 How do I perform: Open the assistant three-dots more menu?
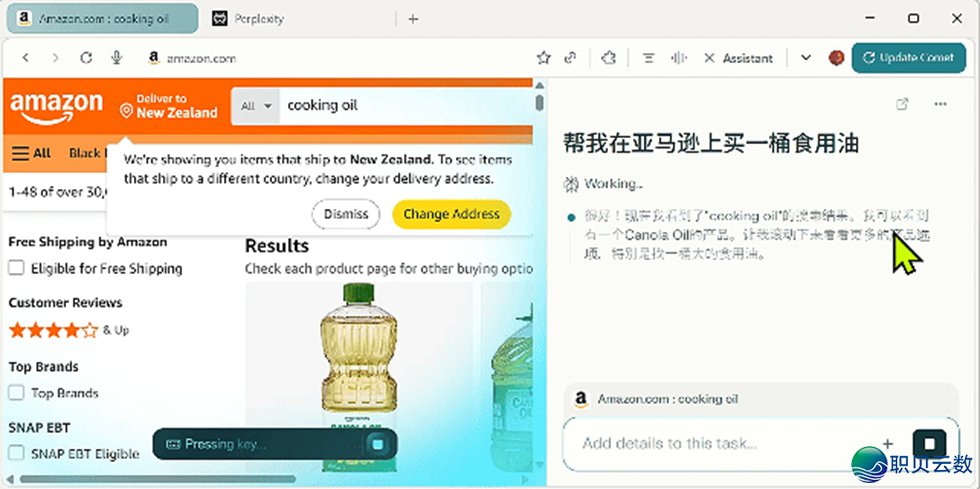tap(940, 104)
